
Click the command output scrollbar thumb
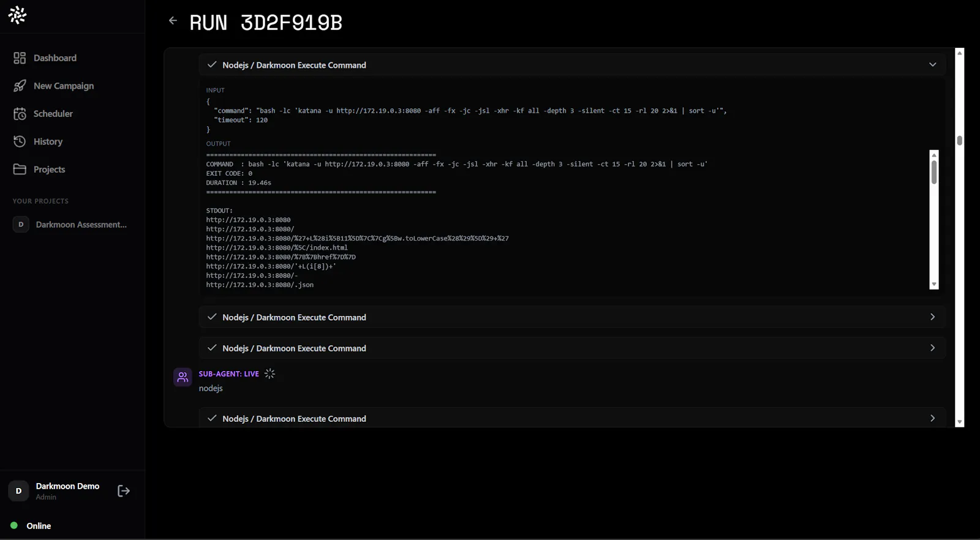(x=934, y=172)
